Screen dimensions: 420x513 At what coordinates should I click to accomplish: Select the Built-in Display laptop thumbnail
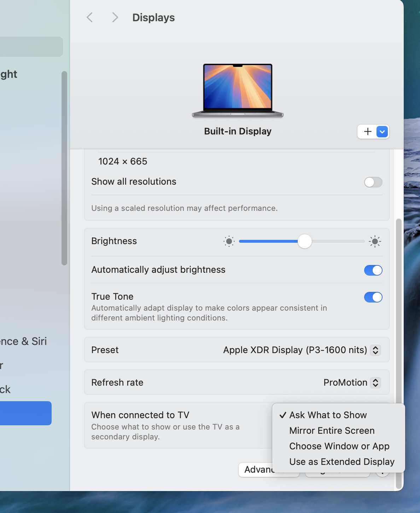click(x=238, y=91)
